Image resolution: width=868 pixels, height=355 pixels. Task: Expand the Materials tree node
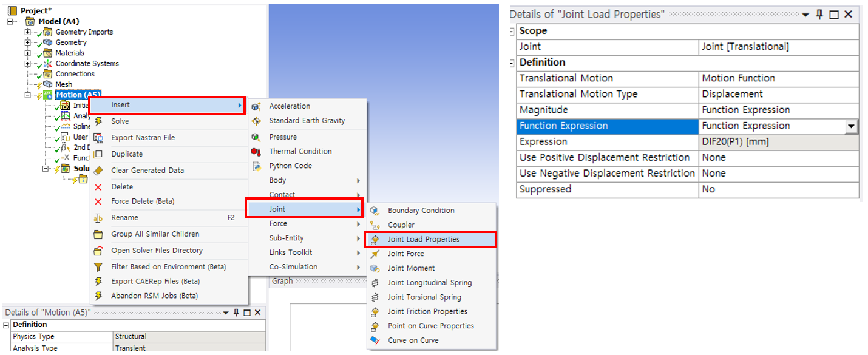28,53
